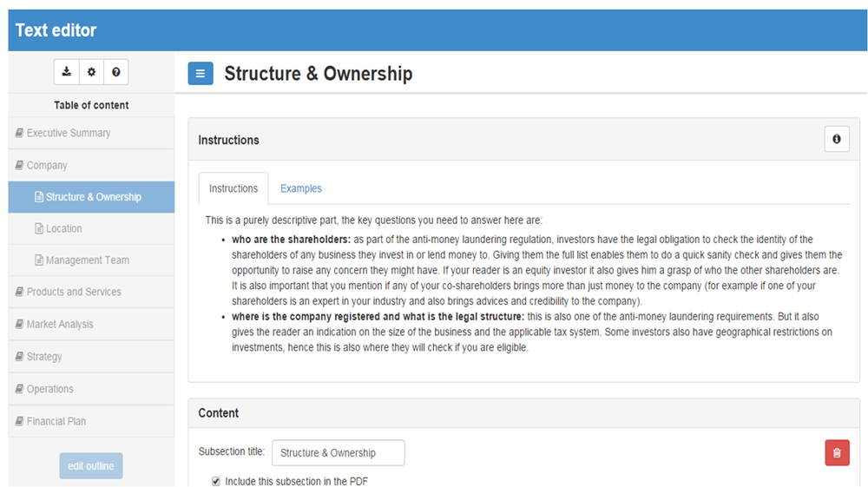Screen dimensions: 868x487
Task: Click the book icon beside Operations
Action: (x=19, y=389)
